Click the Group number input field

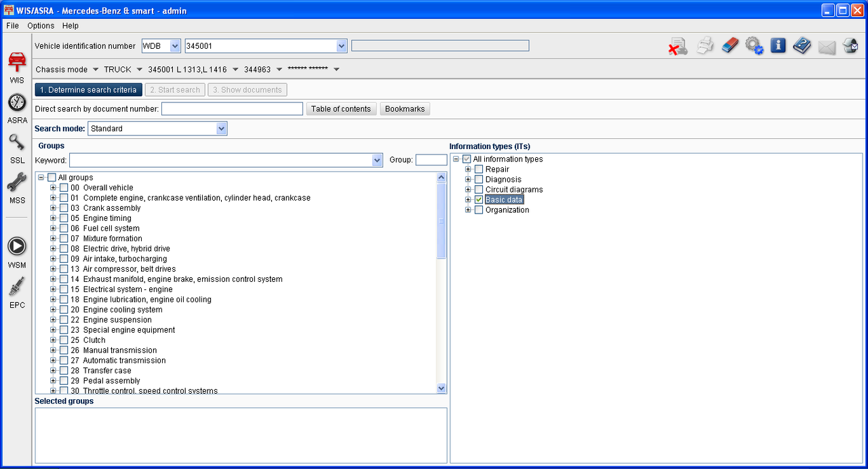tap(431, 161)
